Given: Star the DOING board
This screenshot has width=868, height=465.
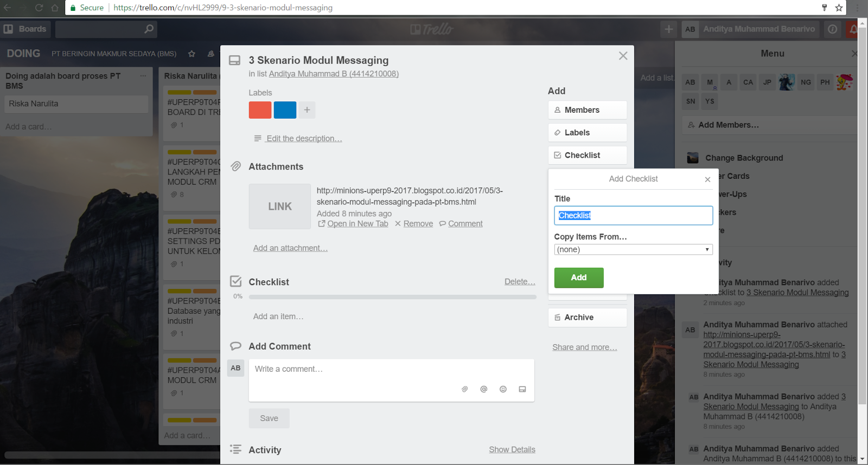Looking at the screenshot, I should [192, 54].
